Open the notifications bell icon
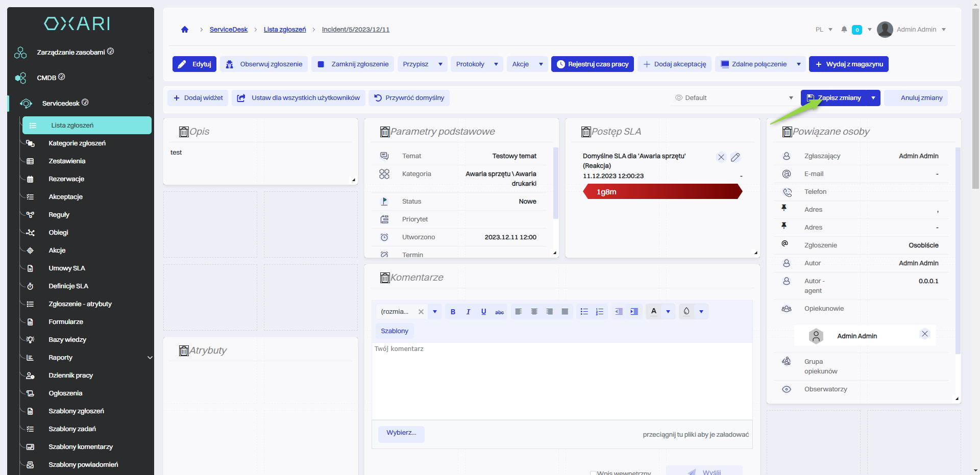 pos(844,30)
